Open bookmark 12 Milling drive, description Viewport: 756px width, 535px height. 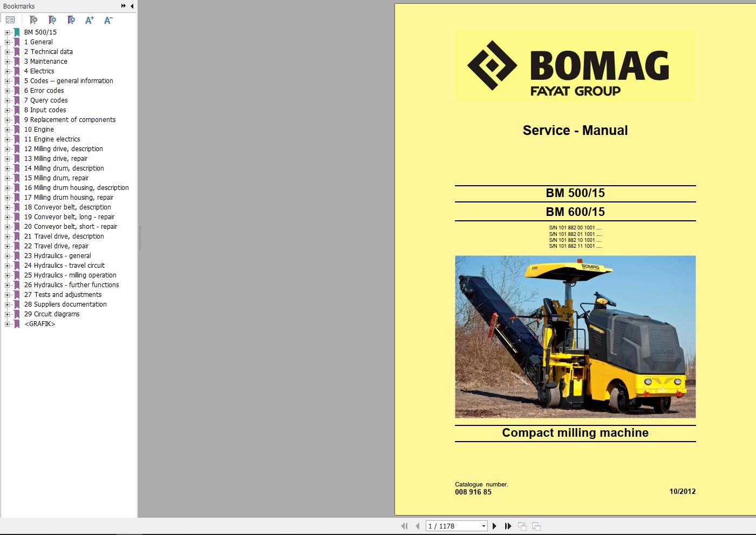[63, 149]
